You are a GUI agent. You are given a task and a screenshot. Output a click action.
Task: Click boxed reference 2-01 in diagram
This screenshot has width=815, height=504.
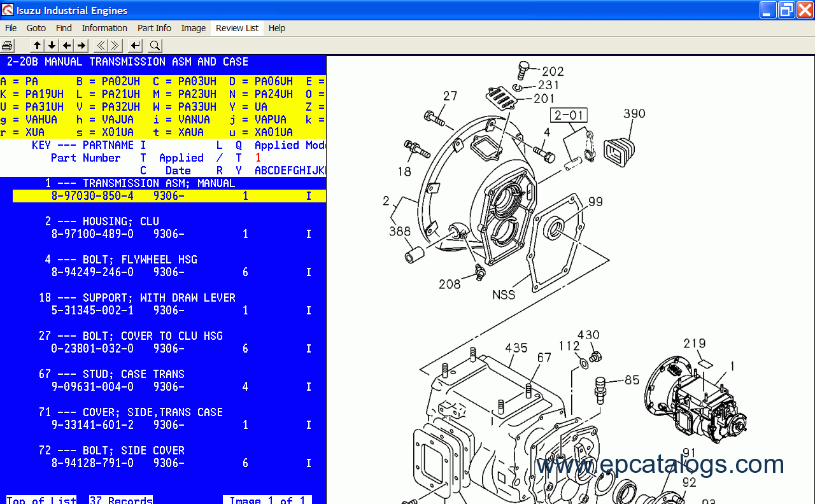(569, 115)
